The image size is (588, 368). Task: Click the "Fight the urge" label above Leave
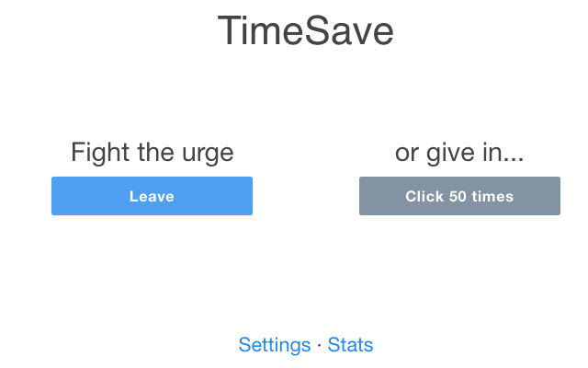click(x=152, y=153)
